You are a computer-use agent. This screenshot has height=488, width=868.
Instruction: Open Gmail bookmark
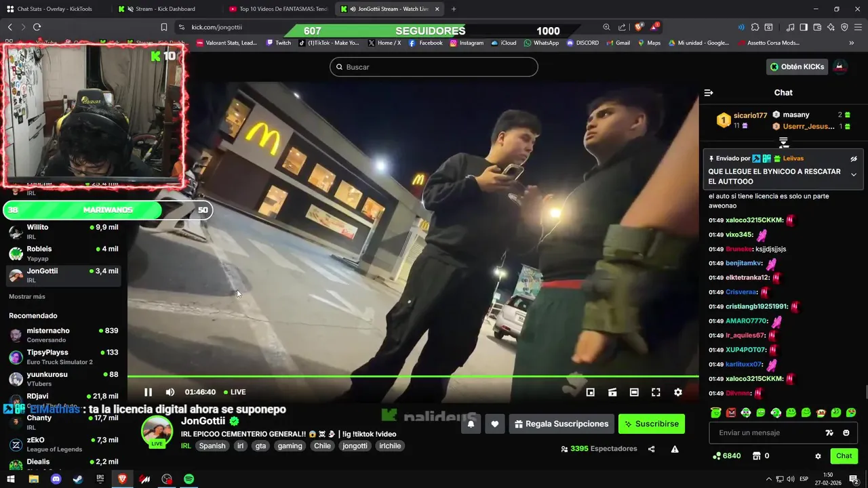[x=617, y=43]
